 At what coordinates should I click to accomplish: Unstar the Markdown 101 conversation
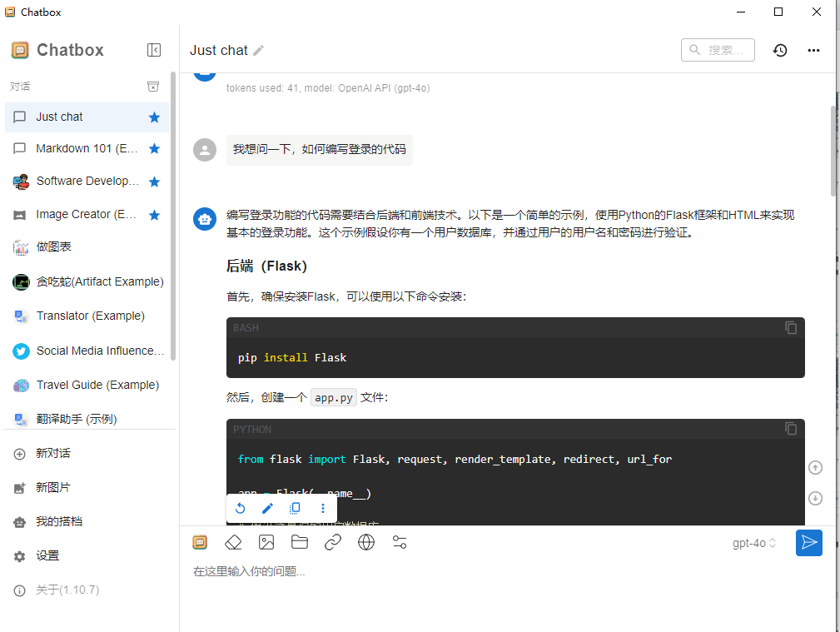pos(154,148)
